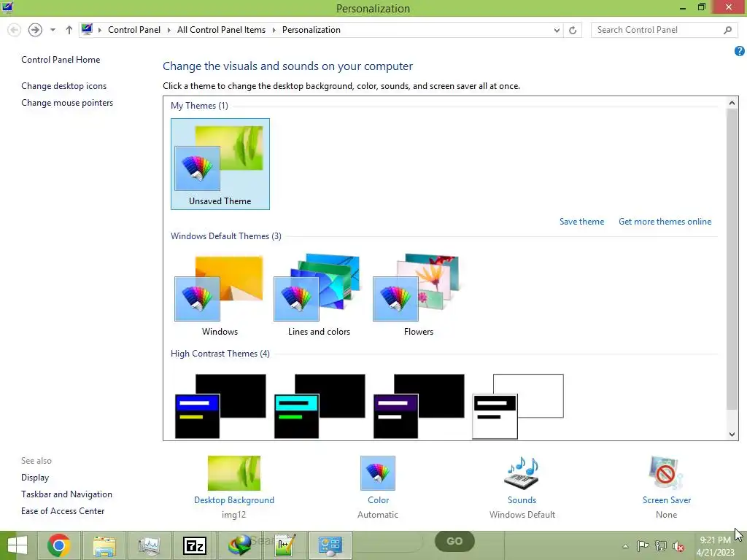Open the Display link under See also
This screenshot has width=747, height=560.
(35, 477)
